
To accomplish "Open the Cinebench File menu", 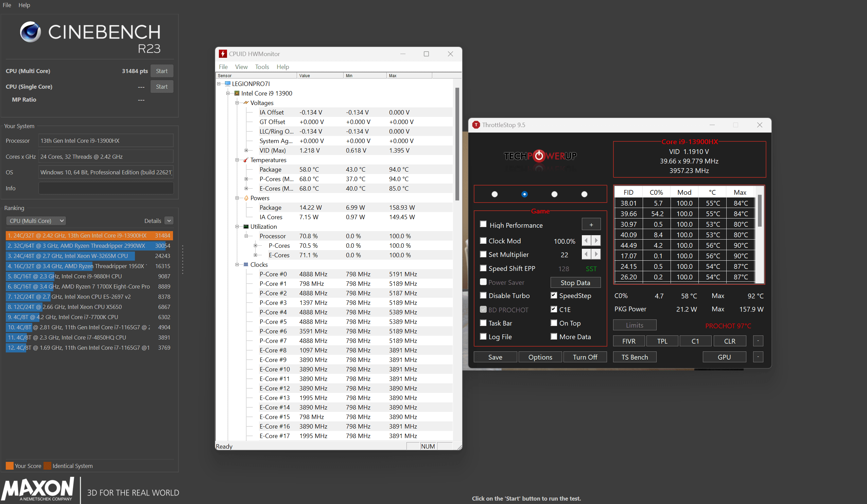I will [x=7, y=5].
